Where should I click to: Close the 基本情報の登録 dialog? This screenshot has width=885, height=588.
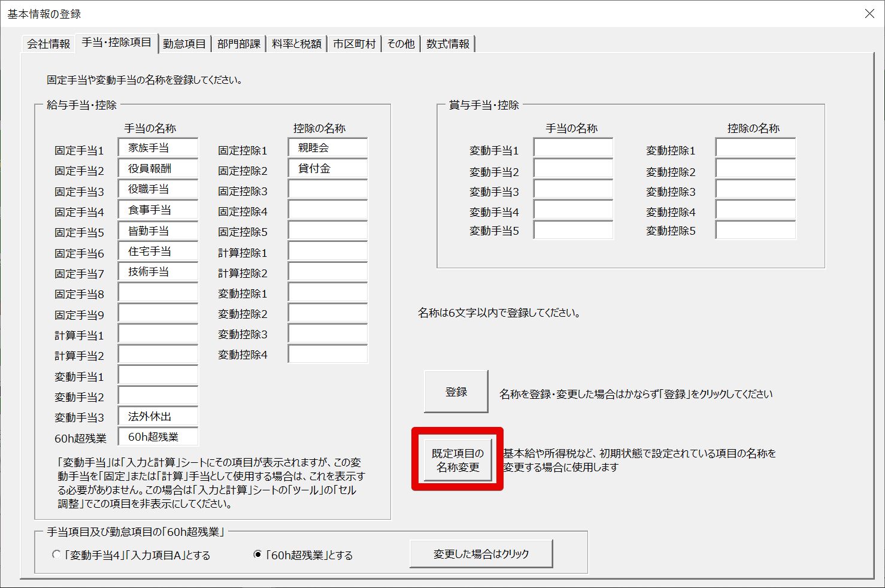click(x=869, y=13)
